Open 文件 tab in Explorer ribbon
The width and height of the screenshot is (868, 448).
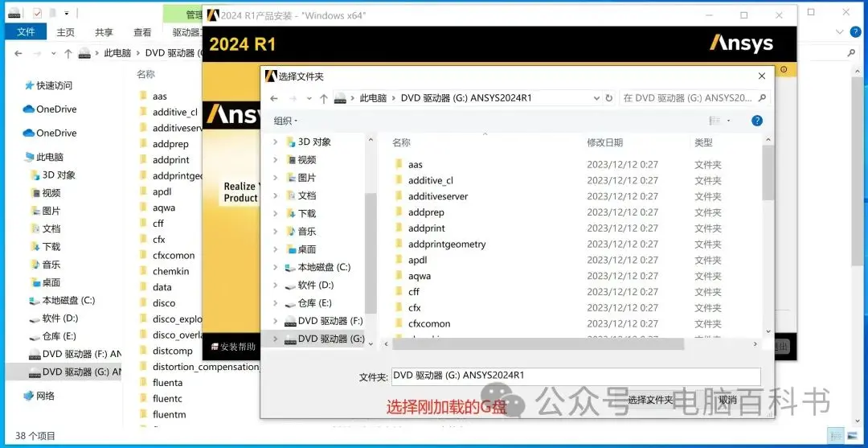point(26,32)
